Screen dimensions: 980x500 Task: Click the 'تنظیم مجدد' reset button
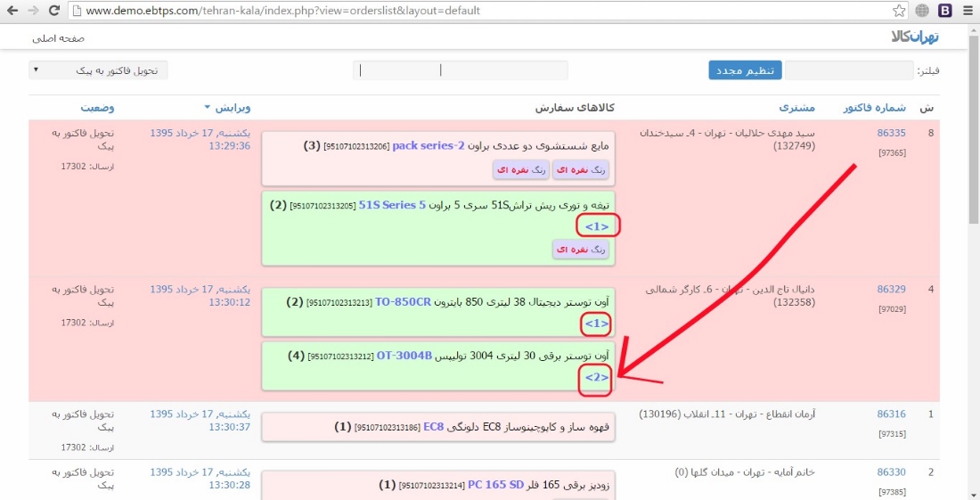[x=745, y=70]
